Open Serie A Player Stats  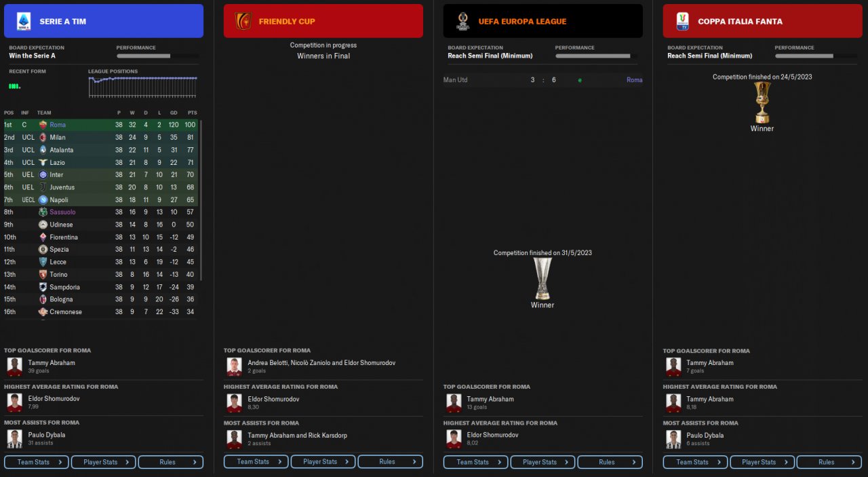tap(103, 462)
